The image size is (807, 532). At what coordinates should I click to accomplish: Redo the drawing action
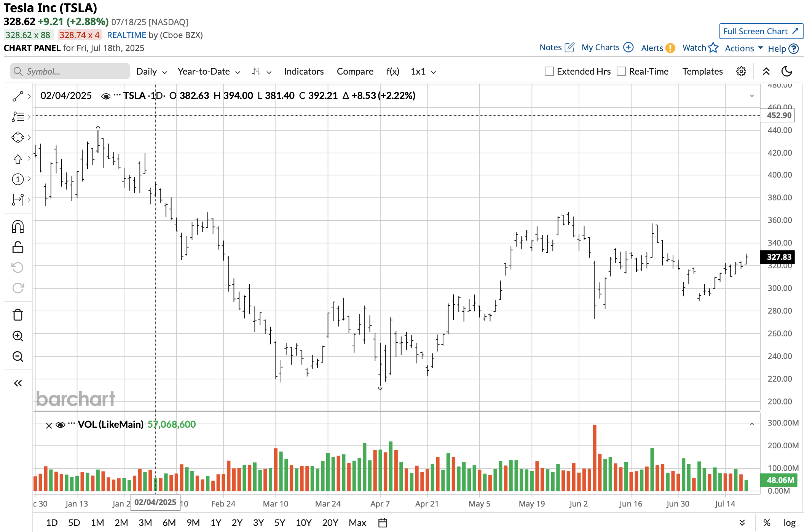pyautogui.click(x=18, y=288)
